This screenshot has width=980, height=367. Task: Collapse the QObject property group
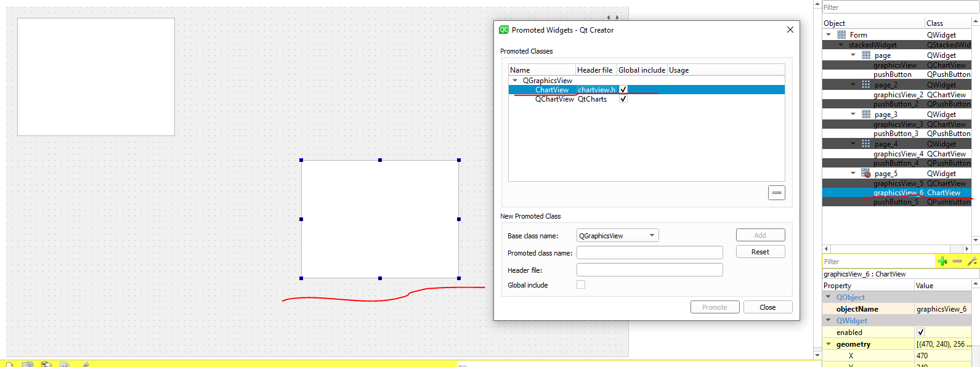(828, 297)
